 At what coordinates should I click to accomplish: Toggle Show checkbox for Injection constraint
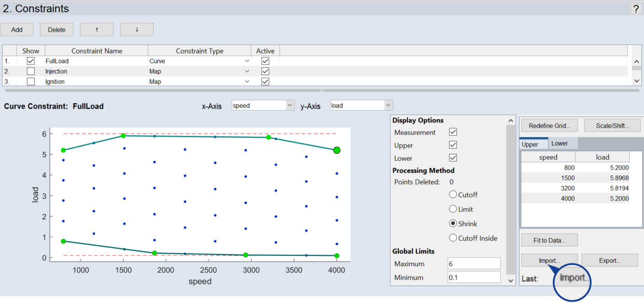point(31,71)
